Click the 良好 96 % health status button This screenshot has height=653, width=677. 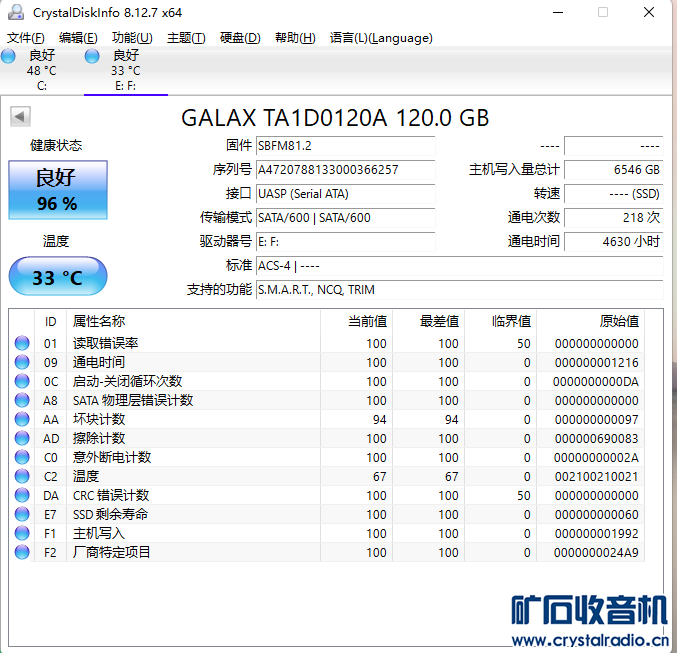click(x=58, y=190)
